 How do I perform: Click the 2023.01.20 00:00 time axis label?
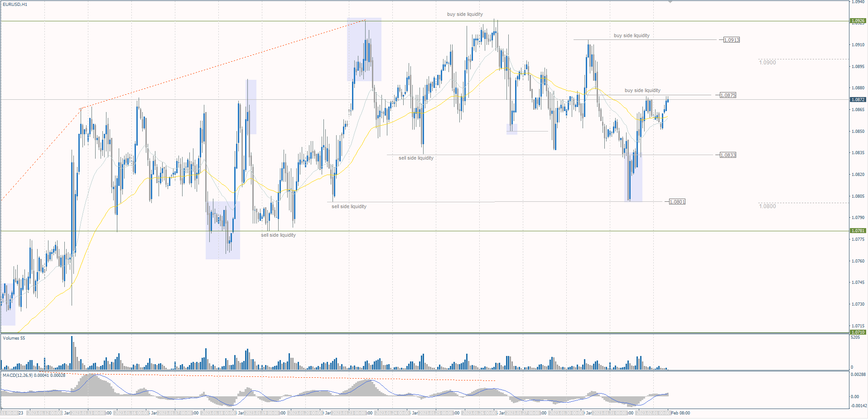point(305,413)
